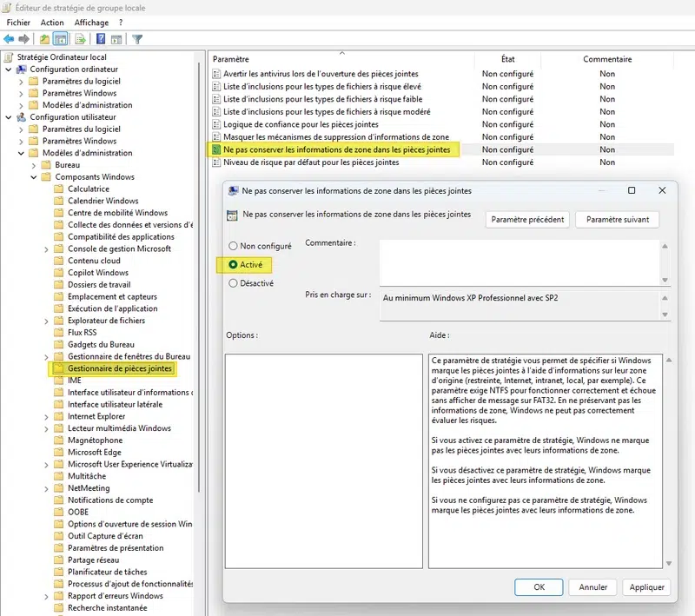Select the 'Activé' radio button

pos(233,264)
